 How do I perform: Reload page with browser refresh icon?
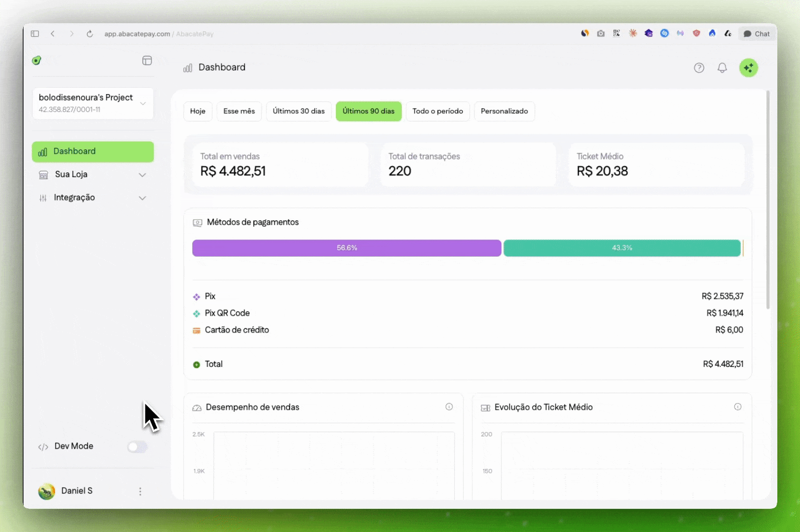[x=90, y=34]
